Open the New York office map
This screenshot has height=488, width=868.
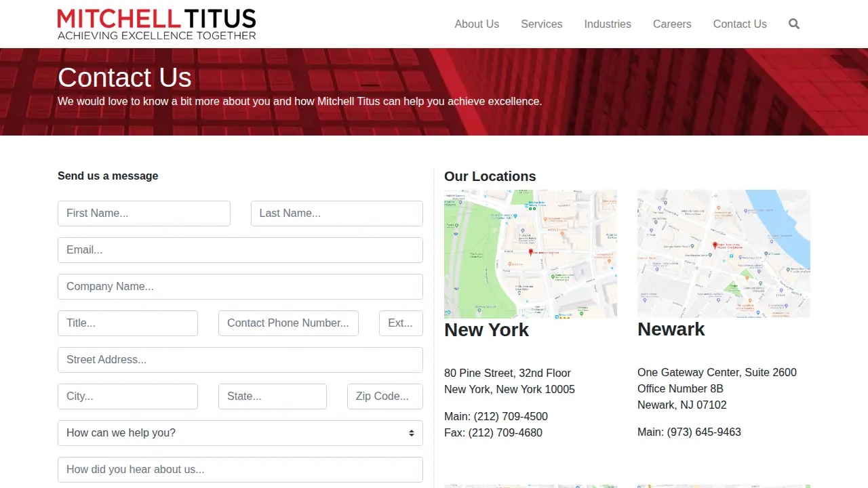click(530, 254)
